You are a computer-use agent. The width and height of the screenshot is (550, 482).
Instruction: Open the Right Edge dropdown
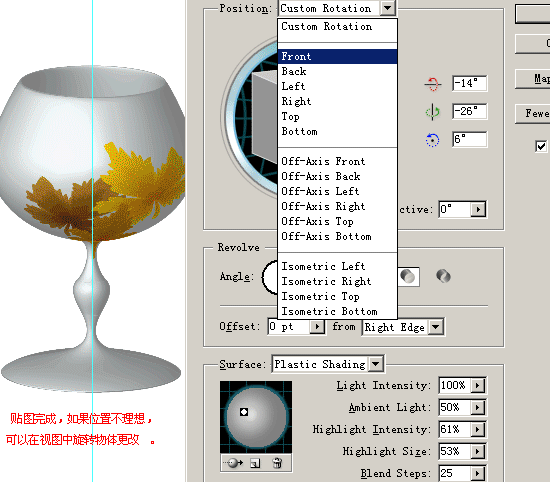(x=435, y=327)
